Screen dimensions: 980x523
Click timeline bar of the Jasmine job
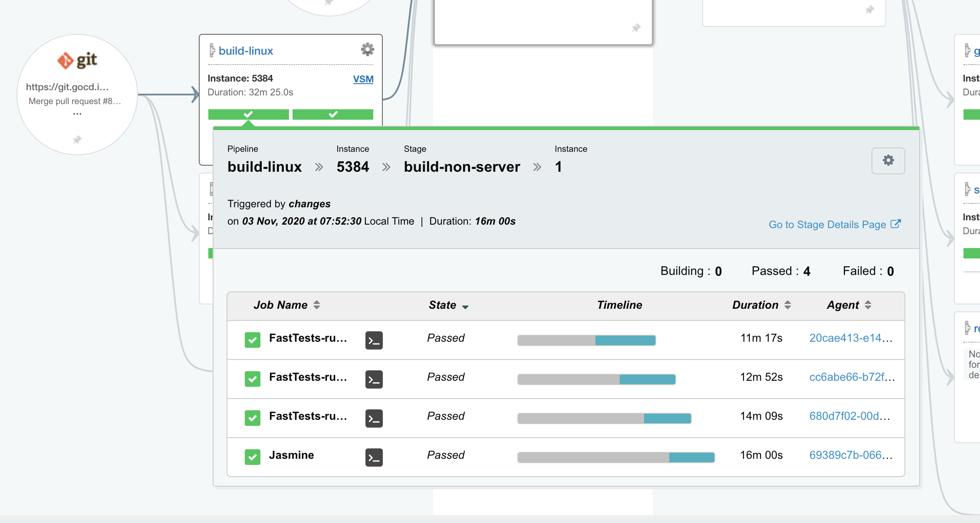[616, 458]
